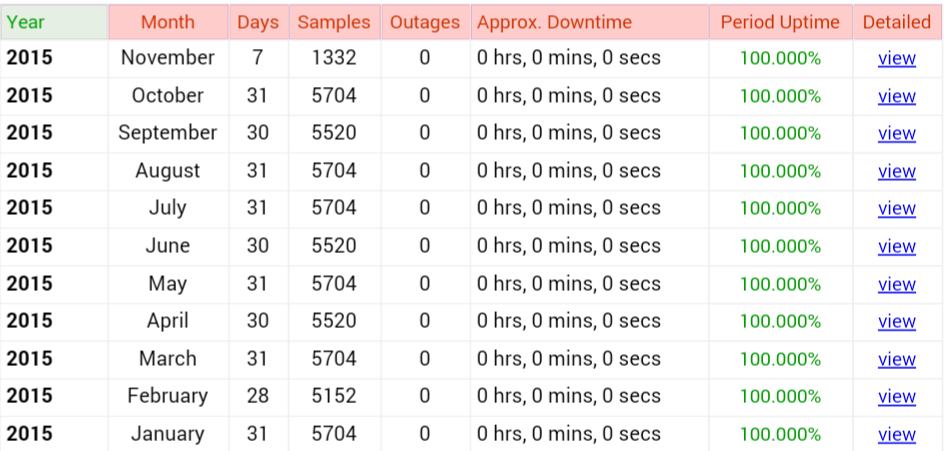
Task: Open the view link for November 2015
Action: click(896, 58)
